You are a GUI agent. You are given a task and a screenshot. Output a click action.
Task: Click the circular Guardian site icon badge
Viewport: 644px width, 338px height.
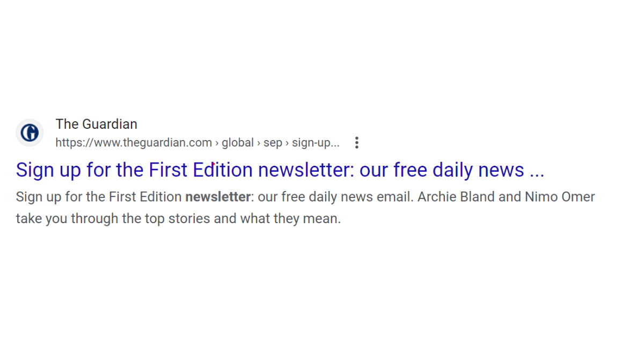click(30, 133)
